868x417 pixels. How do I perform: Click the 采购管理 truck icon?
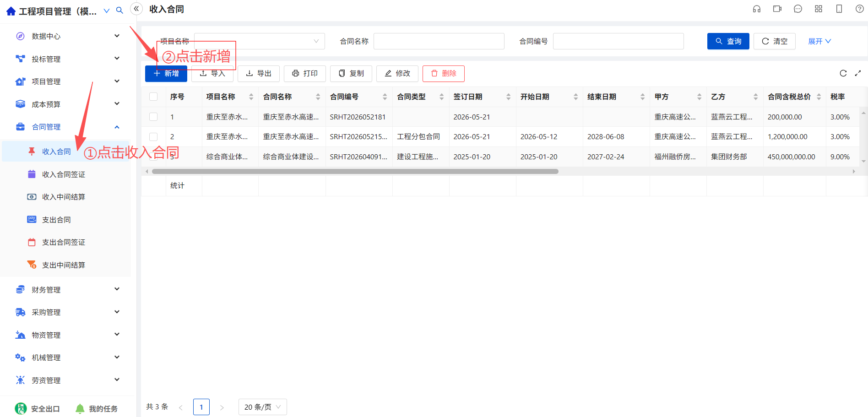20,312
